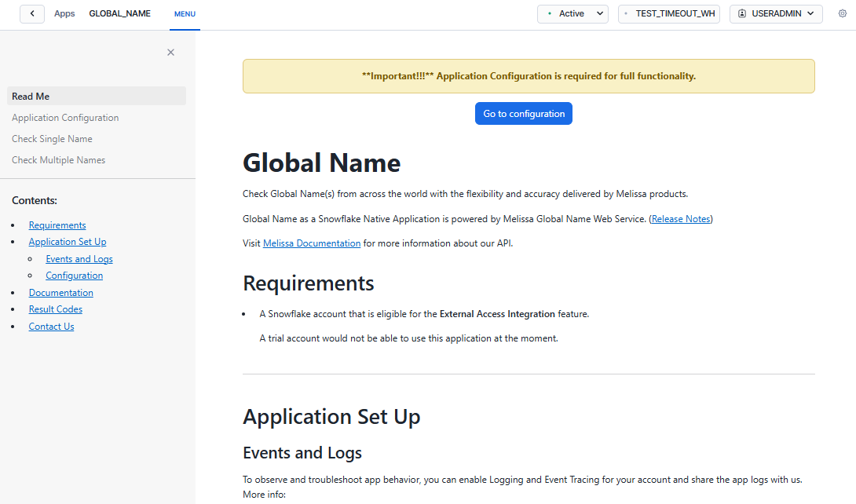Open the Release Notes link
The width and height of the screenshot is (856, 504).
681,219
